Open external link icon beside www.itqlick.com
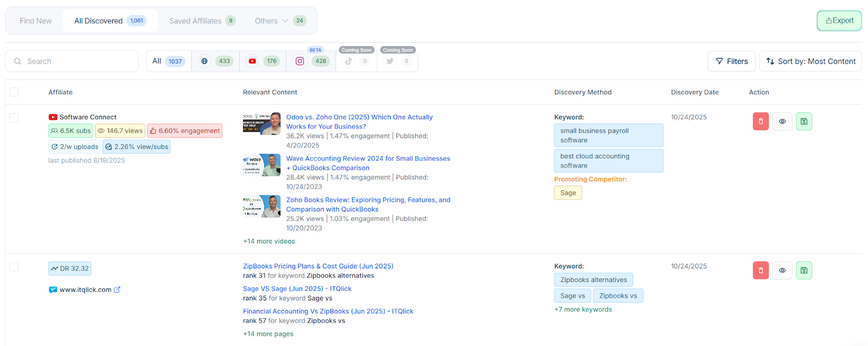Image resolution: width=868 pixels, height=346 pixels. 117,290
